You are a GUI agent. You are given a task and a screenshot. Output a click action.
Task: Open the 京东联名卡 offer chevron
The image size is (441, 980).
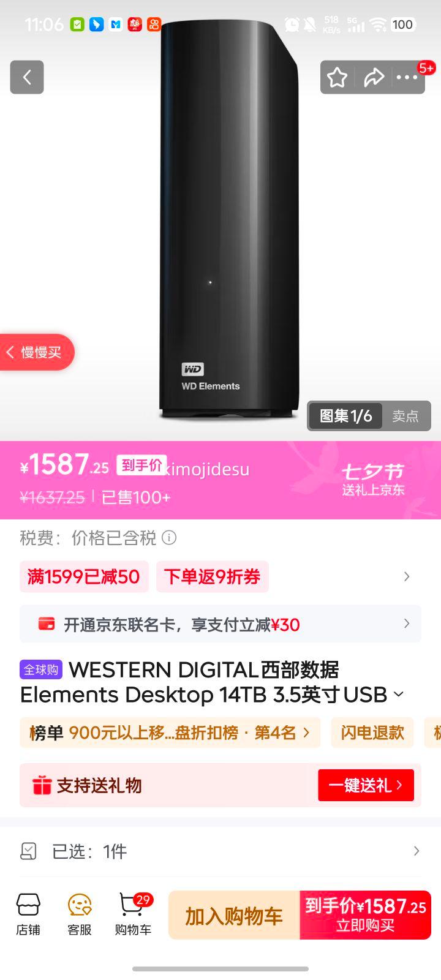(x=407, y=624)
